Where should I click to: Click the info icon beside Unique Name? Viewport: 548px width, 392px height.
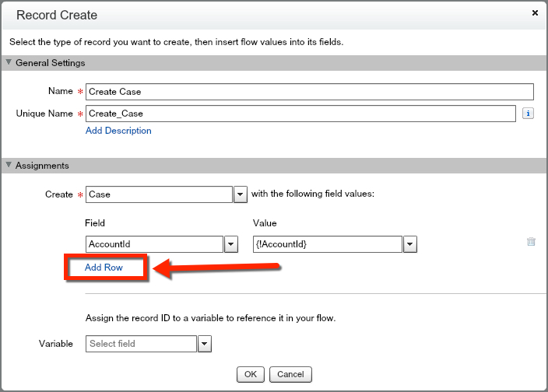[x=527, y=114]
